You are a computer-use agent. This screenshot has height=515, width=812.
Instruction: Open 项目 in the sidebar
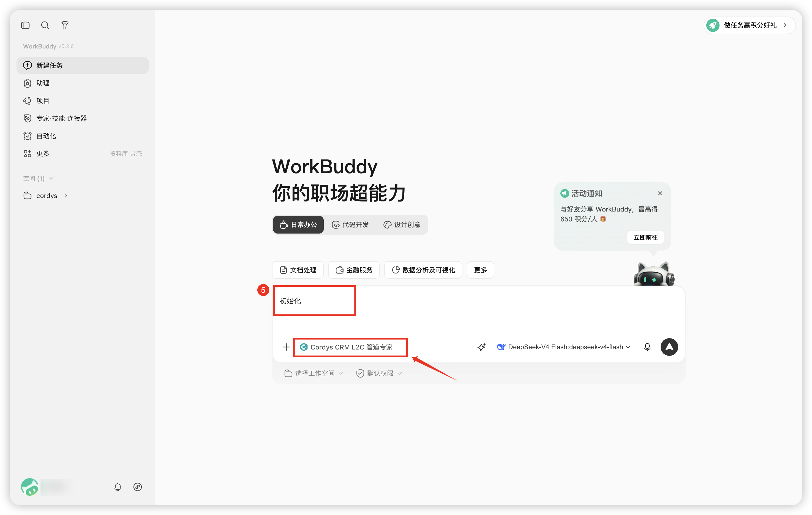(x=83, y=101)
